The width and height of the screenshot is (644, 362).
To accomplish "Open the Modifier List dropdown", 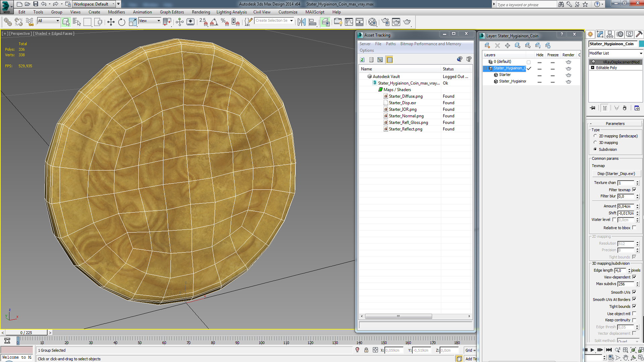I will click(616, 53).
